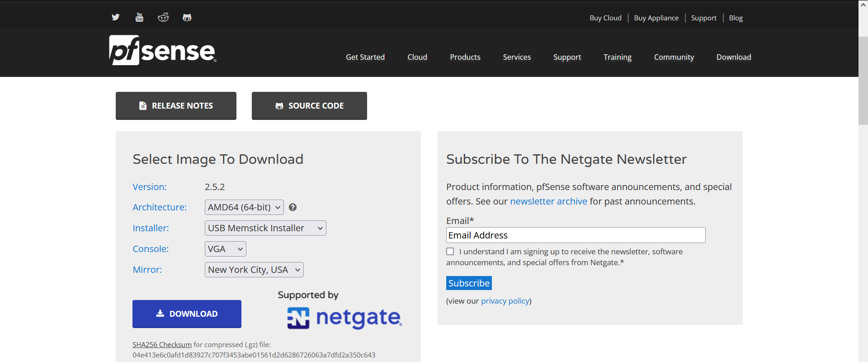Viewport: 868px width, 362px height.
Task: Open the pfSense Reddit community icon
Action: click(x=163, y=17)
